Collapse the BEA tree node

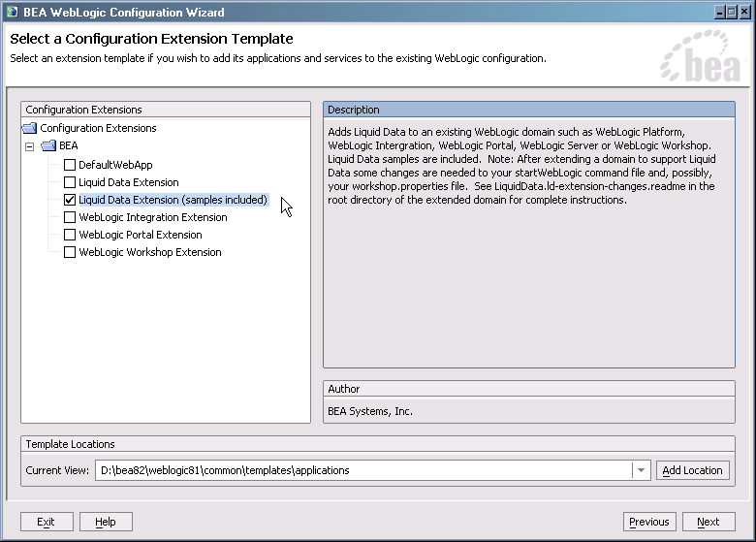coord(30,146)
